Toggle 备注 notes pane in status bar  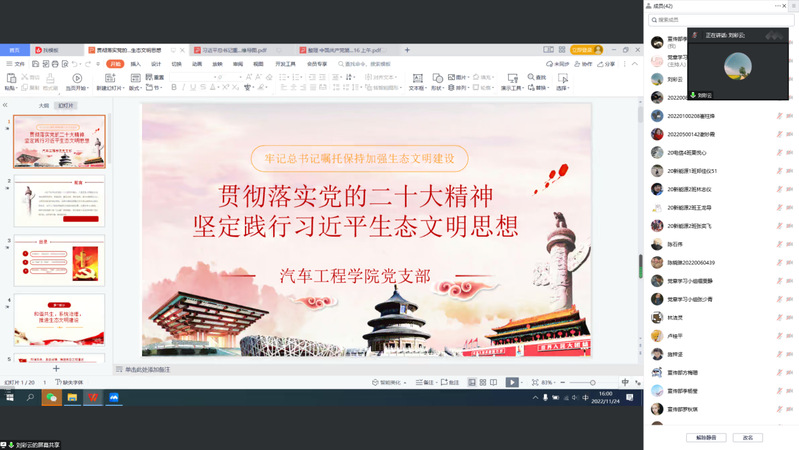point(426,382)
